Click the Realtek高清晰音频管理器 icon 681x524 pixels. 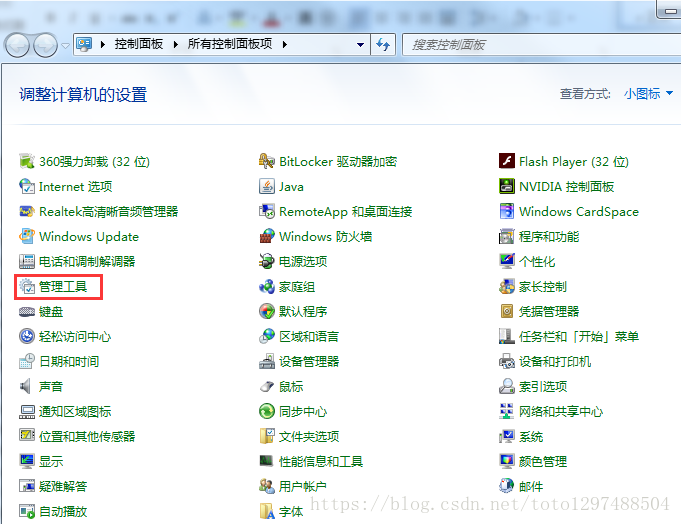click(x=26, y=211)
